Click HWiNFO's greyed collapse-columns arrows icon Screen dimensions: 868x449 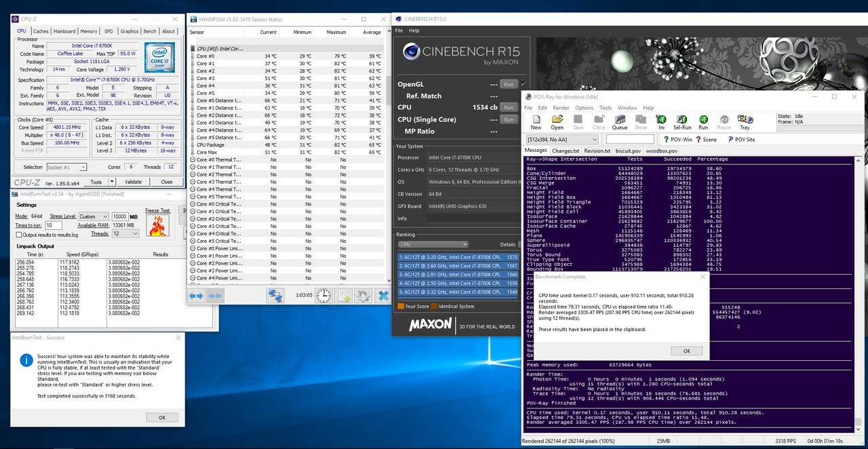(215, 296)
